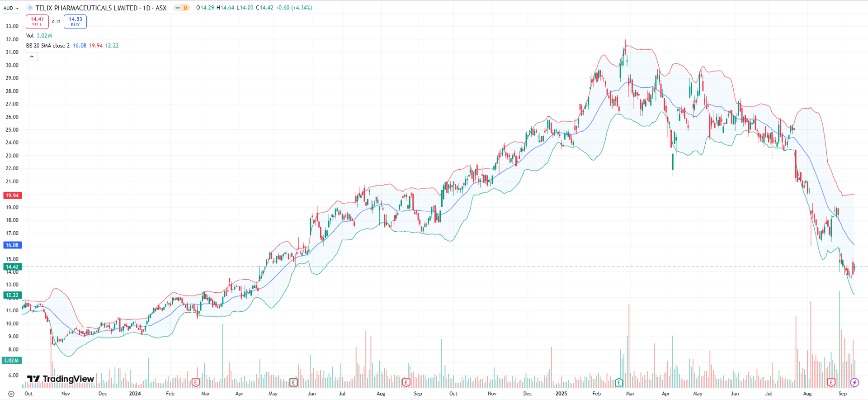Click Telix Pharmaceuticals Limited symbol title
The width and height of the screenshot is (868, 400).
click(86, 8)
